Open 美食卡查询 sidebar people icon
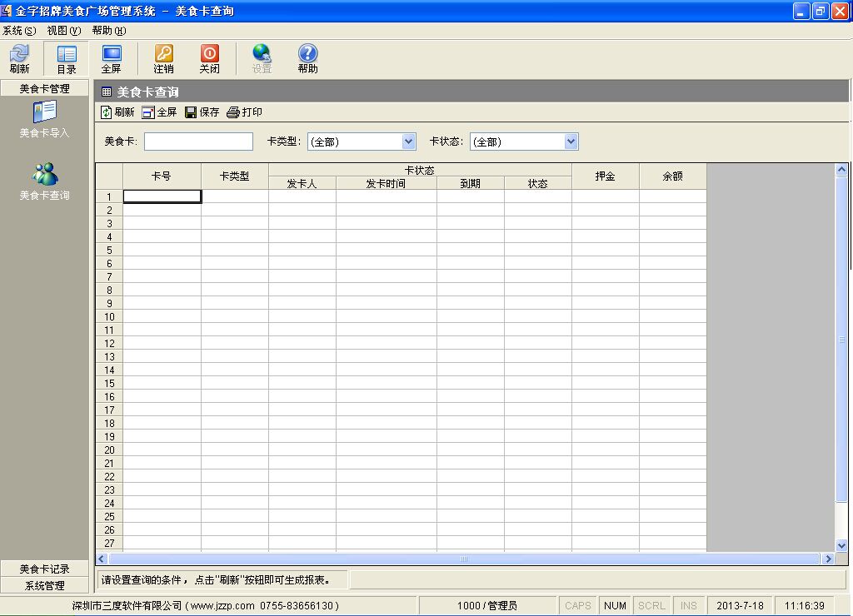 pos(45,181)
